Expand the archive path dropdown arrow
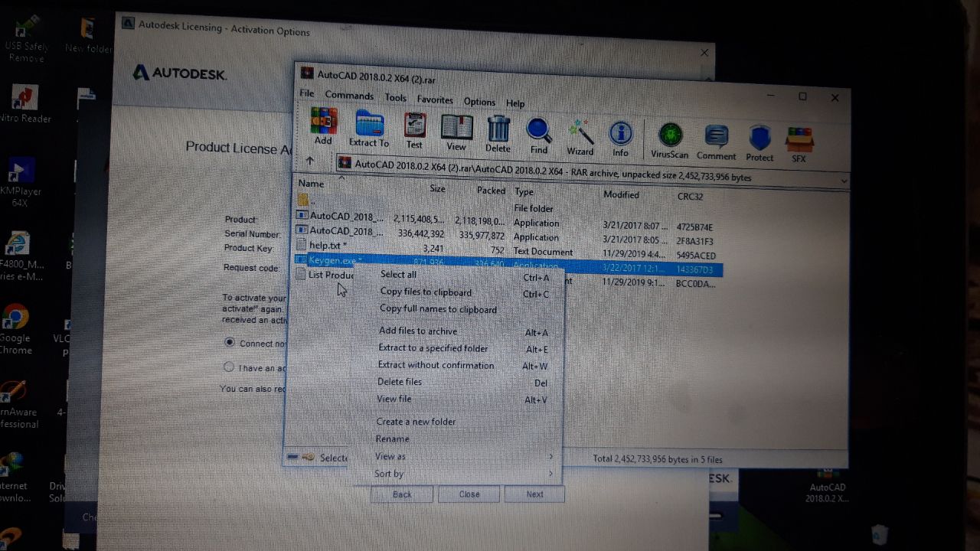This screenshot has height=551, width=980. pyautogui.click(x=844, y=181)
